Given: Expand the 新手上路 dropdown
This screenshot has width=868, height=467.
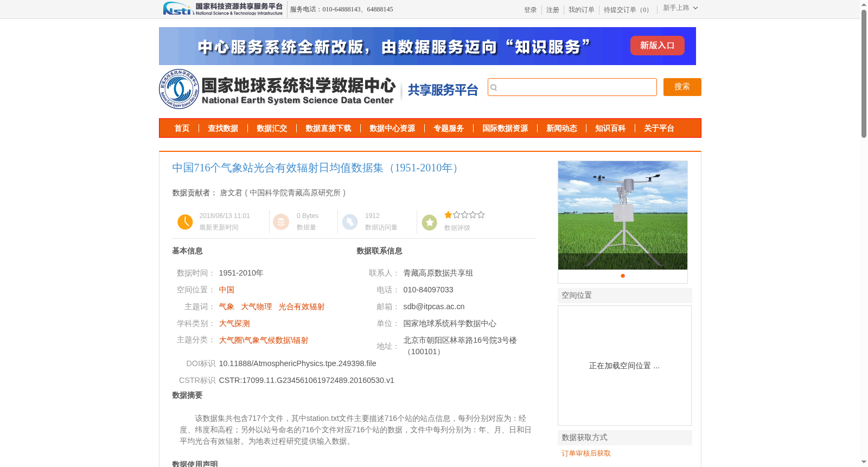Looking at the screenshot, I should point(680,8).
